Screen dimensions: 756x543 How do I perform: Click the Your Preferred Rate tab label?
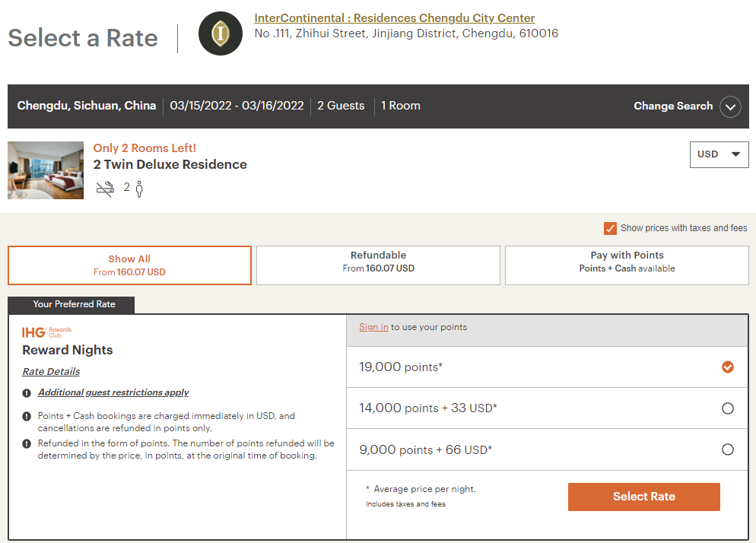pyautogui.click(x=71, y=304)
